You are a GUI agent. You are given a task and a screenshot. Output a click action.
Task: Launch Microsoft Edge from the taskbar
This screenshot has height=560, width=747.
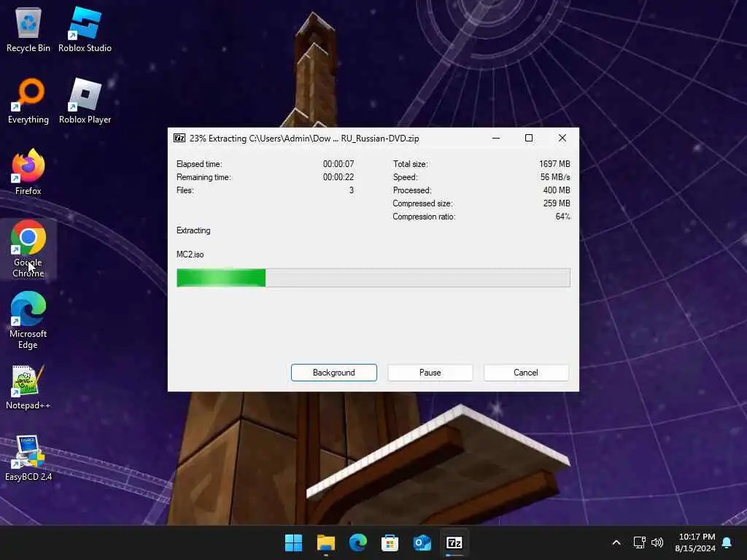[357, 542]
